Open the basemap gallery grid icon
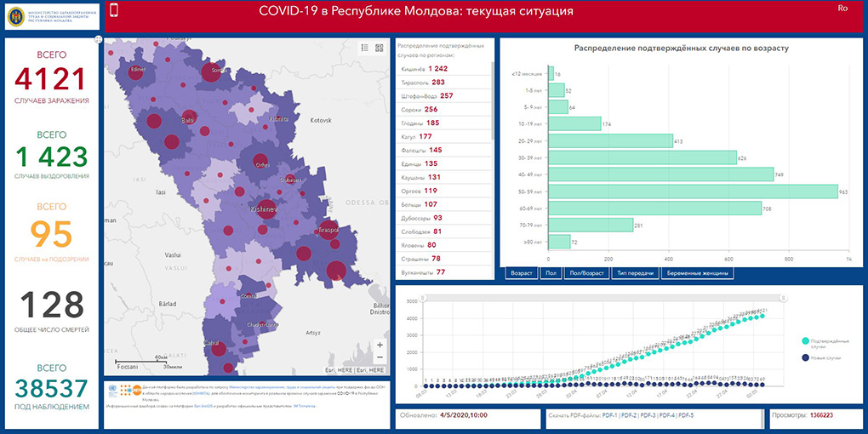868x434 pixels. pos(380,48)
